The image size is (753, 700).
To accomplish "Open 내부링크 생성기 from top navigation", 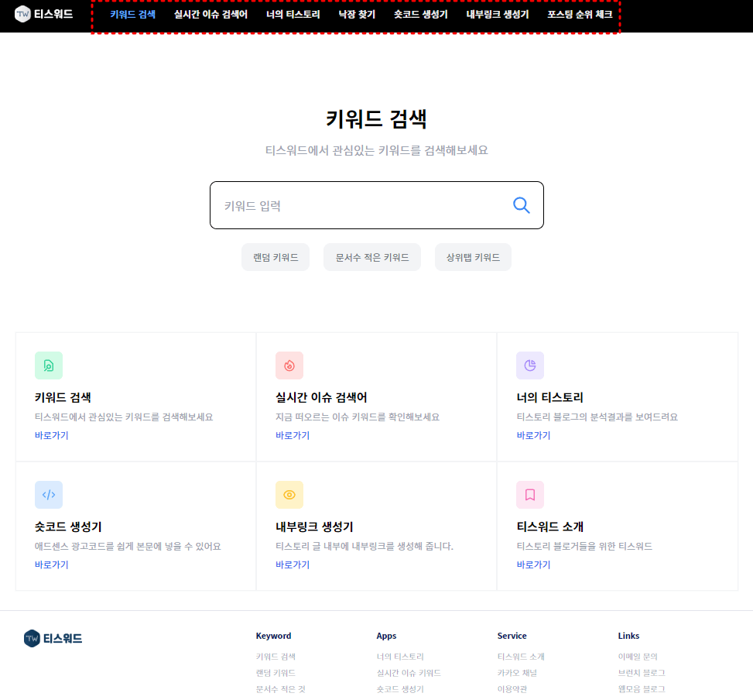I will coord(498,15).
